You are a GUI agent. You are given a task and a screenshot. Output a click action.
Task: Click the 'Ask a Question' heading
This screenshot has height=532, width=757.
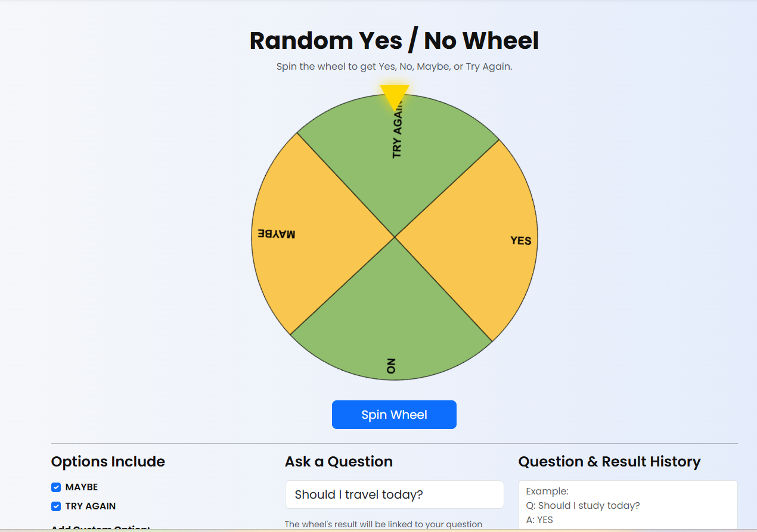pos(339,461)
